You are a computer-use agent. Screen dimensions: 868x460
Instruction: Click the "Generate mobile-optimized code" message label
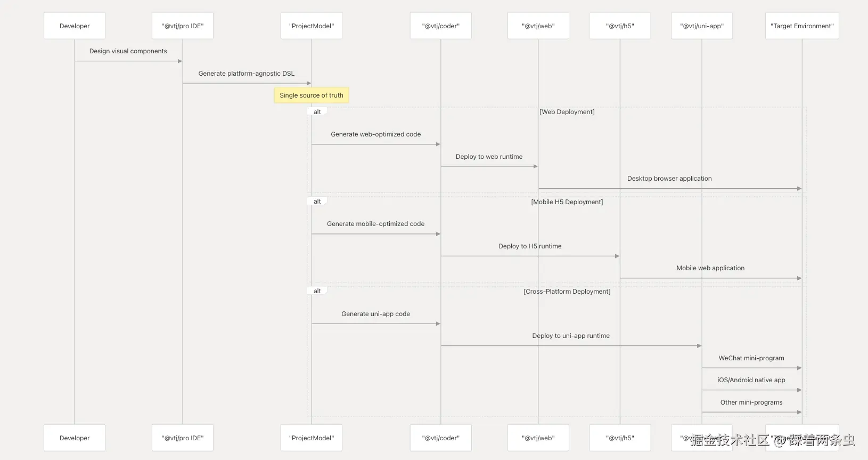pyautogui.click(x=375, y=224)
